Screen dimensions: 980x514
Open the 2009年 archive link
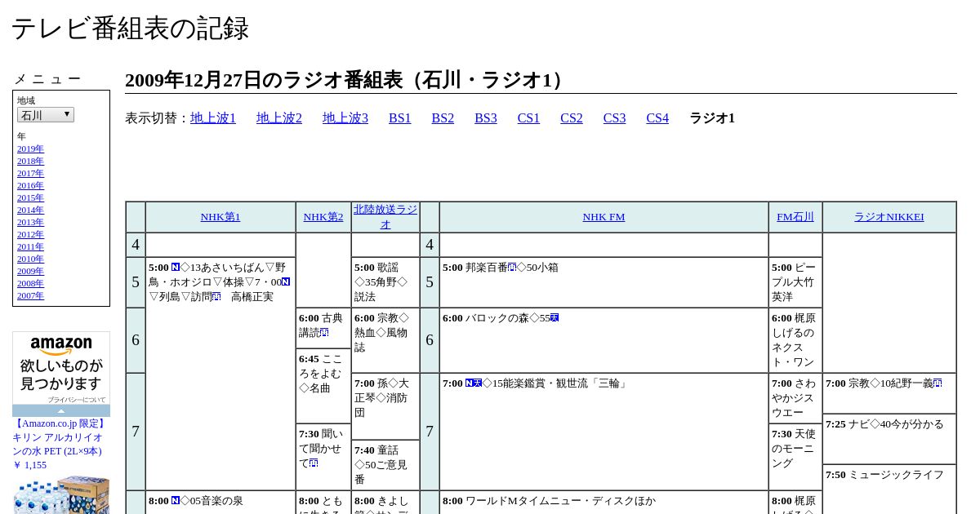[x=30, y=271]
